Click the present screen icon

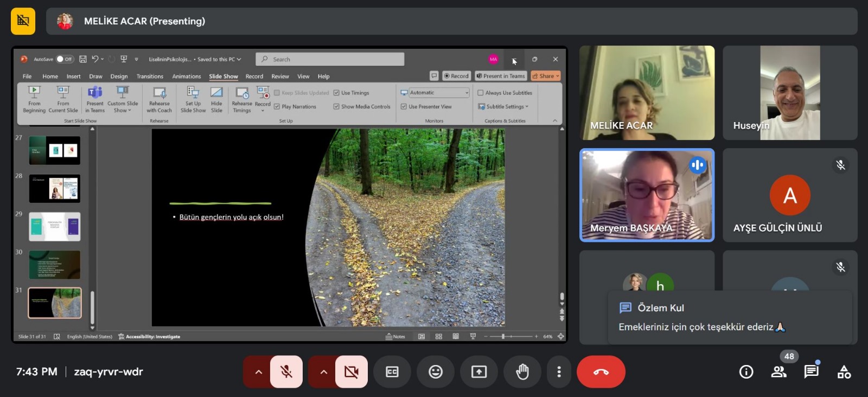pyautogui.click(x=478, y=372)
